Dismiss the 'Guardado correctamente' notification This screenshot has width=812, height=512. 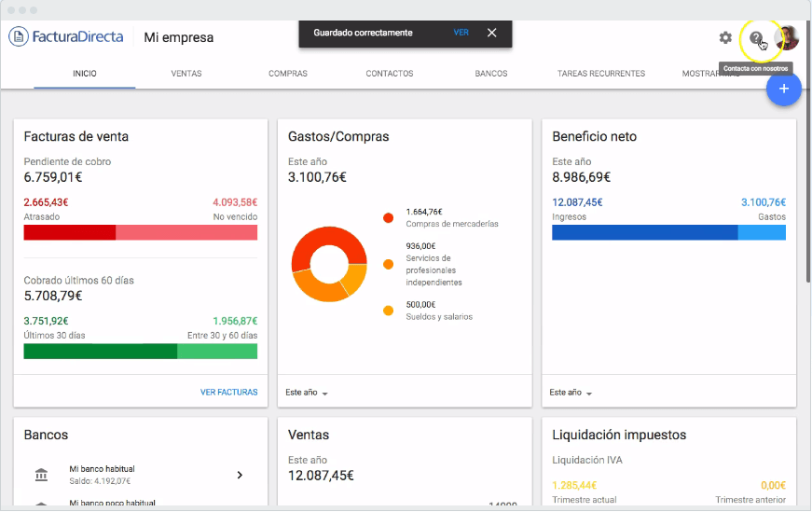click(492, 33)
